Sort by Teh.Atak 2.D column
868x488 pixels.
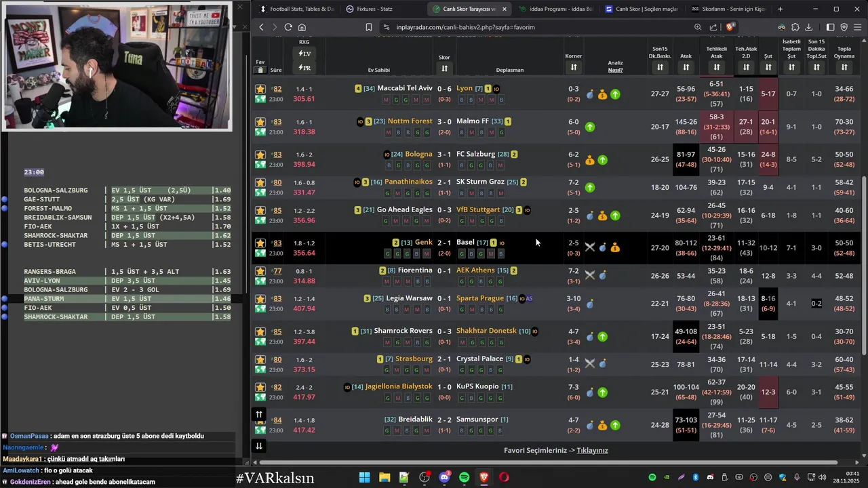746,67
